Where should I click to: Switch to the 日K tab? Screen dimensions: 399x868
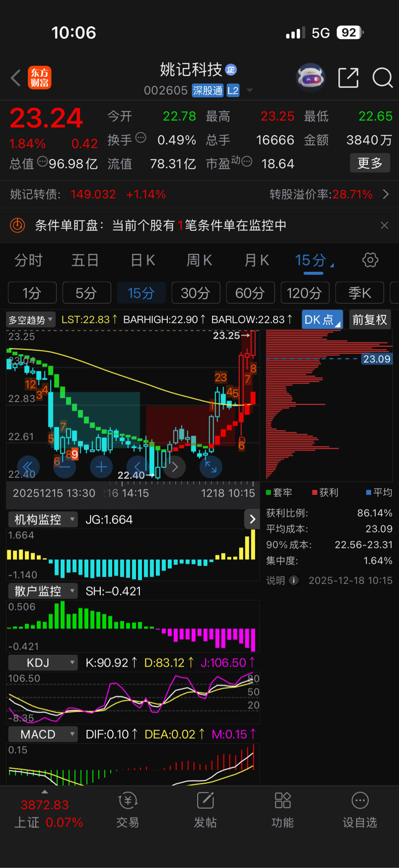click(142, 260)
